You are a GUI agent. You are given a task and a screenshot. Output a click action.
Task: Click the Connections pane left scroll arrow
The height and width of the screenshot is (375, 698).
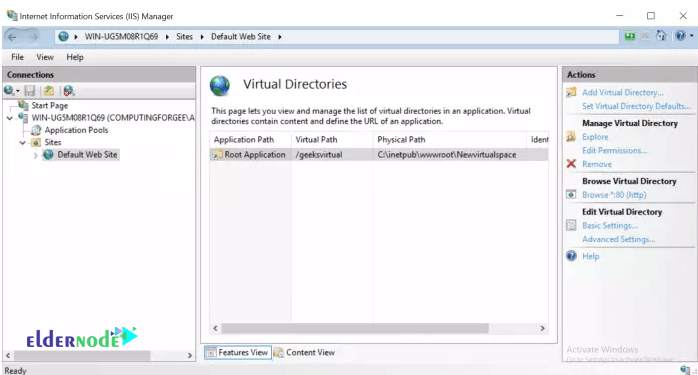[8, 356]
